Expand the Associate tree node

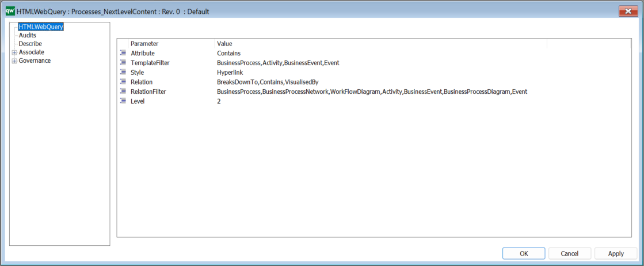(14, 52)
